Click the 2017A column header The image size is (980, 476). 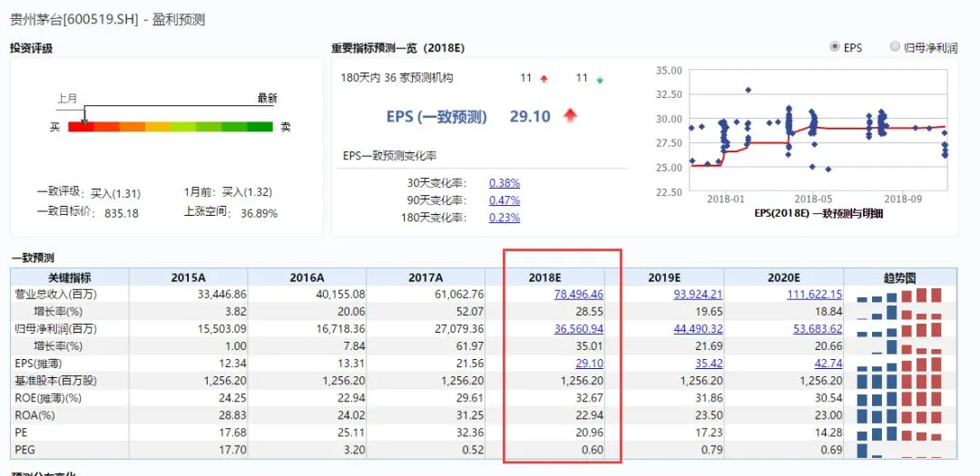426,277
